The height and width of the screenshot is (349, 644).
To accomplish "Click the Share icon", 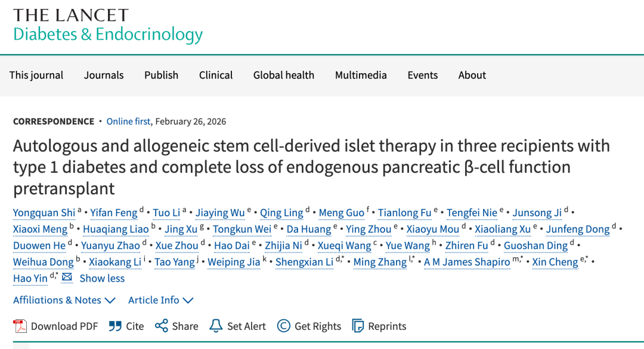I will (x=161, y=326).
